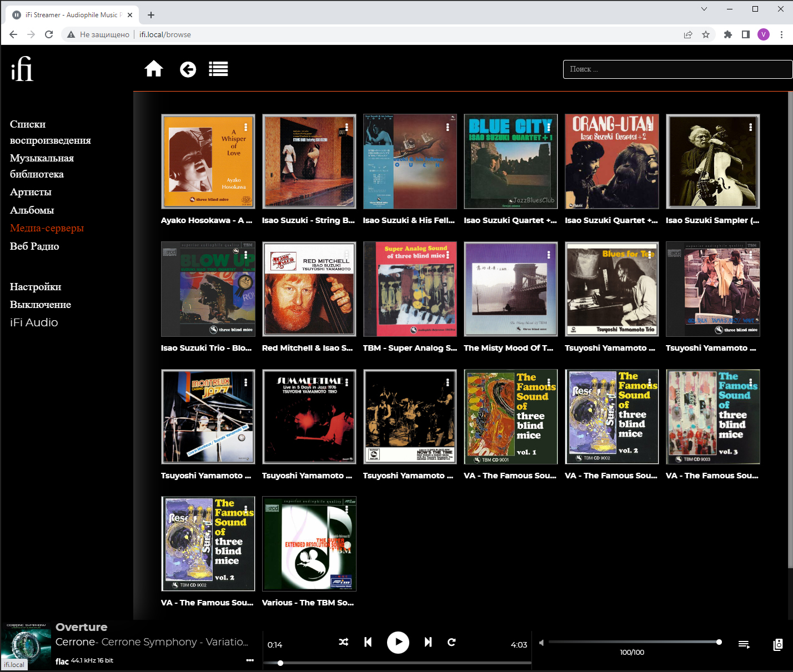Select Альбомы in the sidebar menu
This screenshot has width=793, height=672.
point(32,210)
